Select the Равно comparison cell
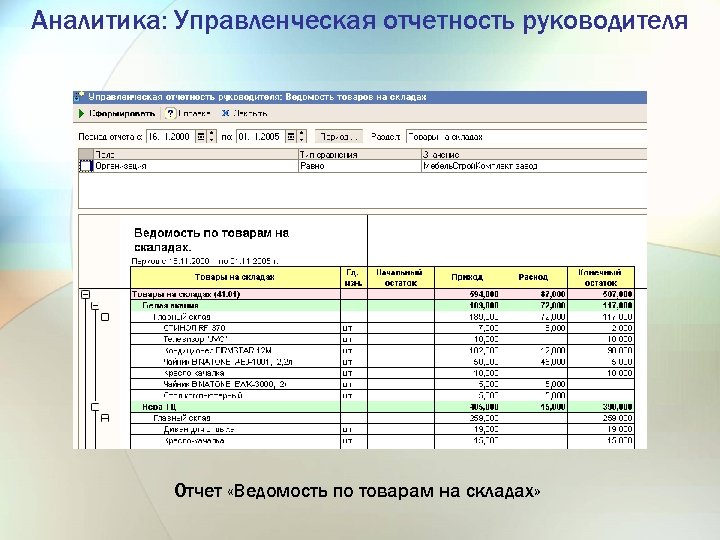The image size is (720, 540). [x=360, y=166]
